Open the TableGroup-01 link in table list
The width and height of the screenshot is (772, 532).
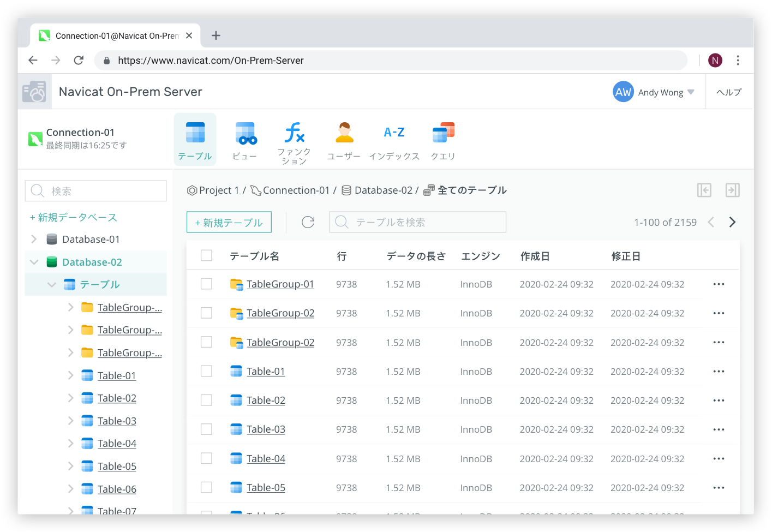(280, 284)
